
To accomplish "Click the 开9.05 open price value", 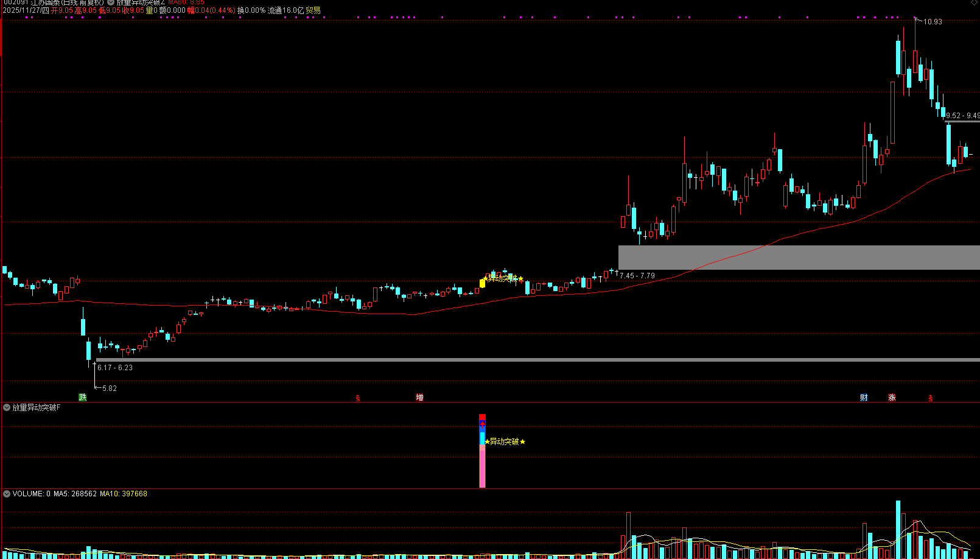I will click(x=62, y=10).
